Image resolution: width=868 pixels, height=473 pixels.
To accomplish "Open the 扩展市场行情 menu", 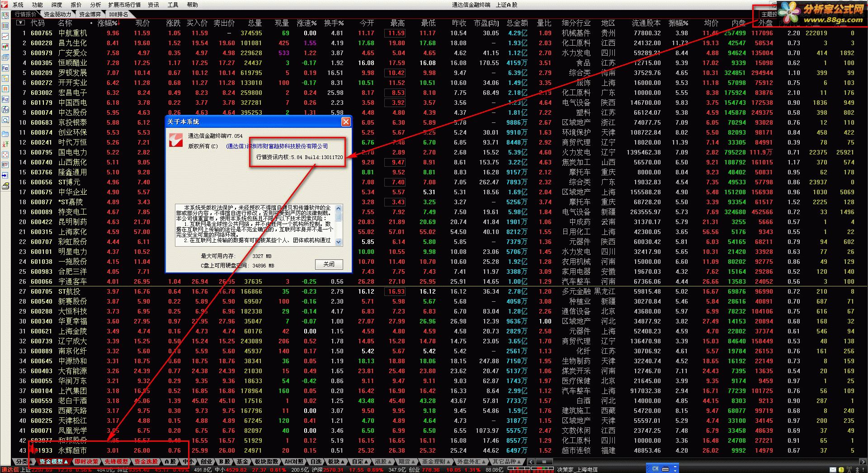I will pyautogui.click(x=124, y=5).
